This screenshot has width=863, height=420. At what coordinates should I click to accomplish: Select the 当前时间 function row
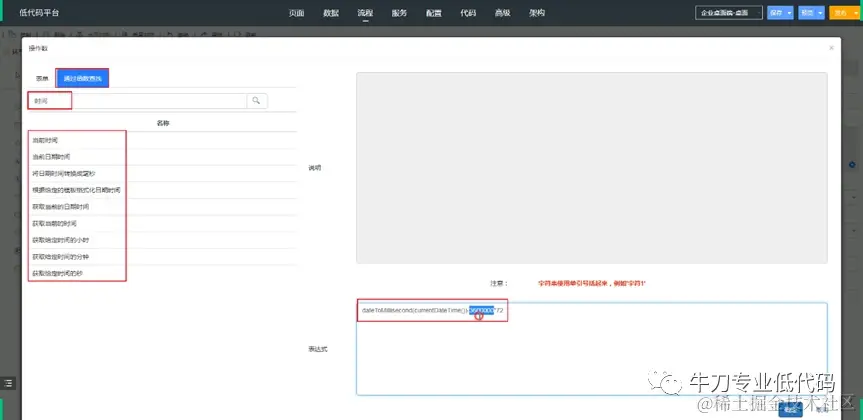(162, 140)
